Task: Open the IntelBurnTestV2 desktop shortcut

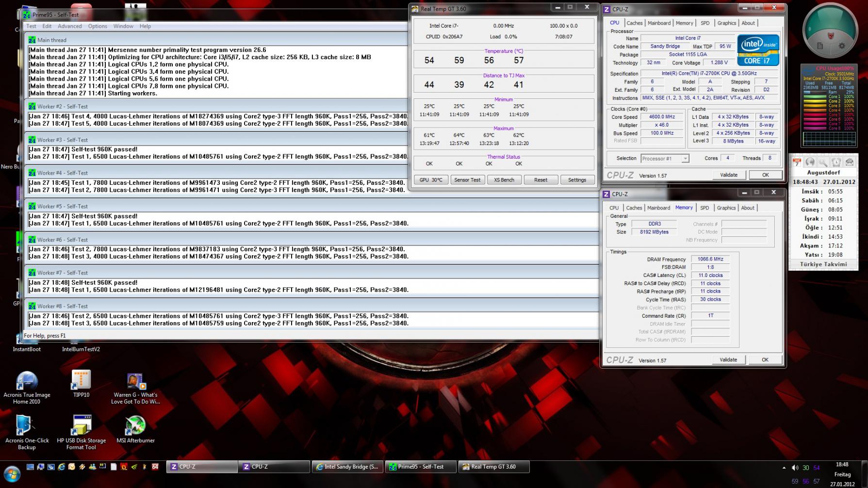Action: coord(81,349)
